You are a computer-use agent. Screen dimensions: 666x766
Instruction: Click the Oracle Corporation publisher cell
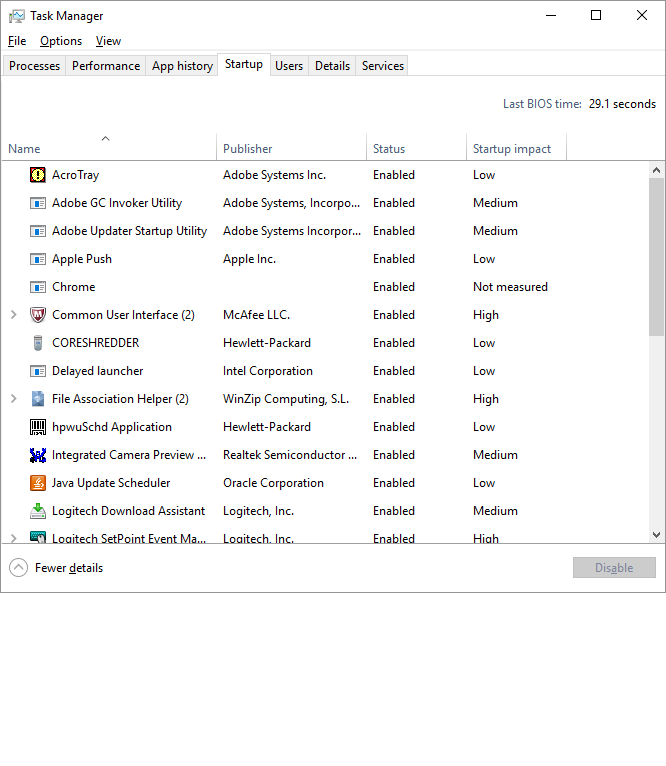273,483
